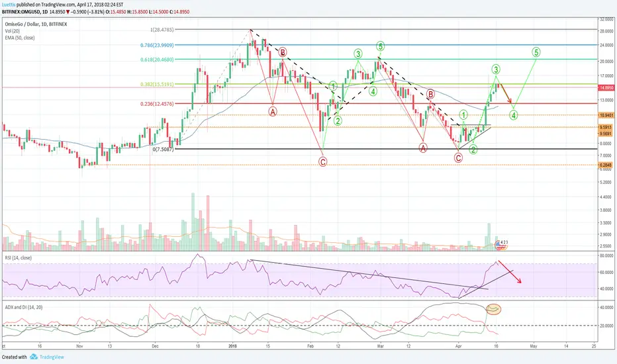This screenshot has height=364, width=617.
Task: Click the 28.0000 price axis label
Action: (x=606, y=31)
